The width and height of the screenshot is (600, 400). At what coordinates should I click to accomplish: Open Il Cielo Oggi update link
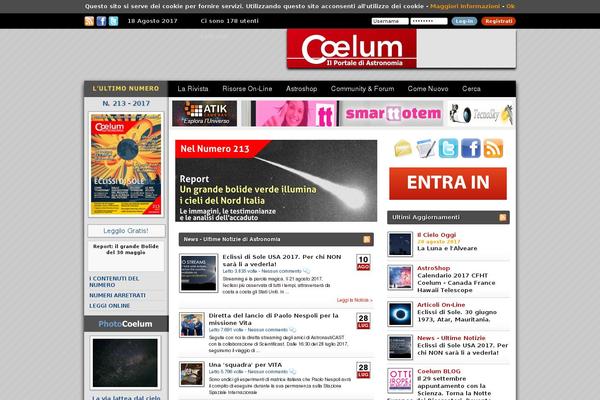tap(437, 235)
